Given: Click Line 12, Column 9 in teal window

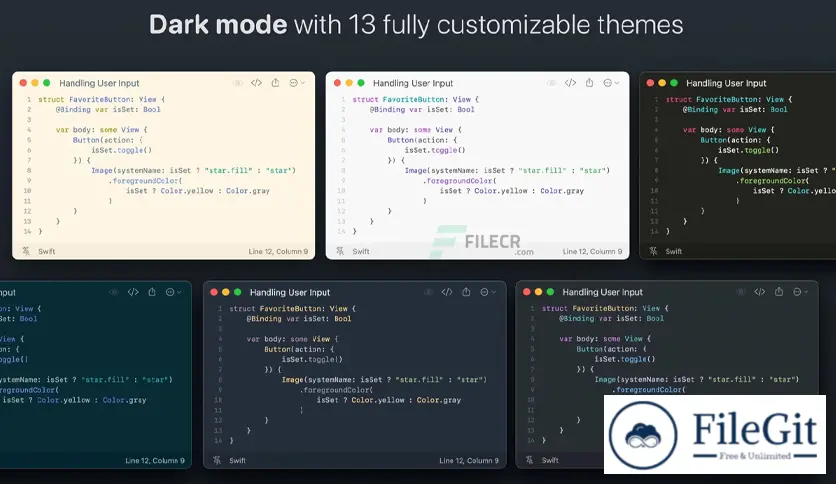Looking at the screenshot, I should coord(155,461).
